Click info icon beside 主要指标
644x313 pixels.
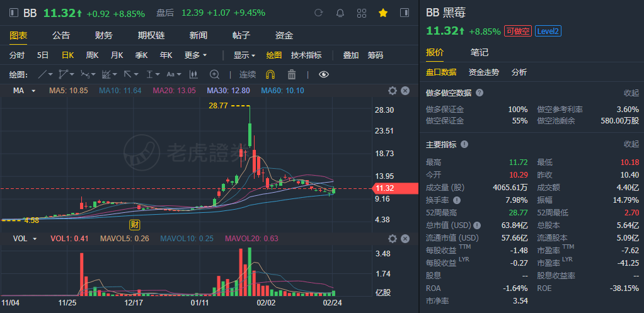point(464,144)
